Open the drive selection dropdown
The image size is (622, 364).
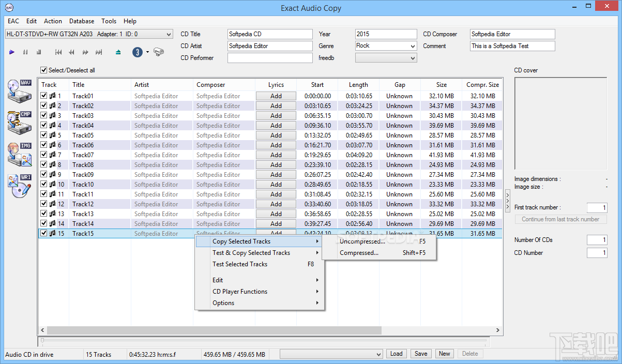166,34
